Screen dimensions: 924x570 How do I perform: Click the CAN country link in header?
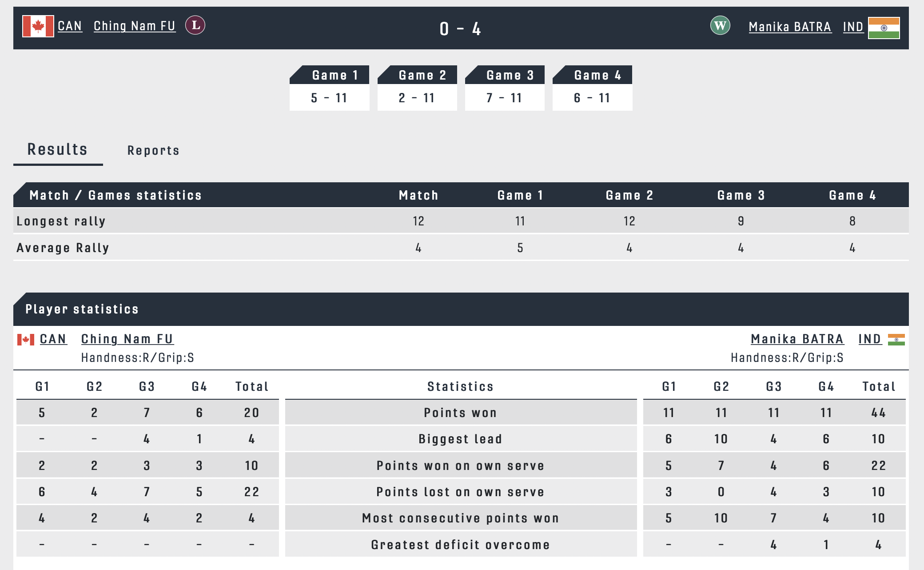70,26
